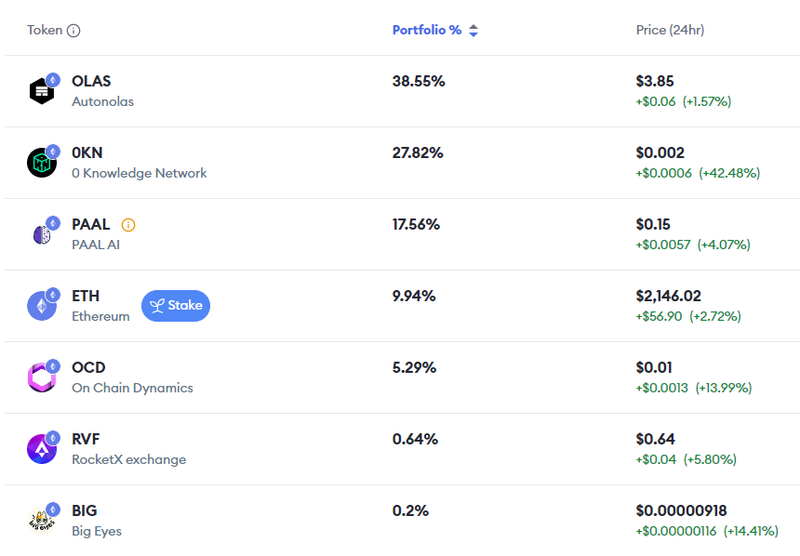Click the 0KN token logo icon

[x=42, y=163]
